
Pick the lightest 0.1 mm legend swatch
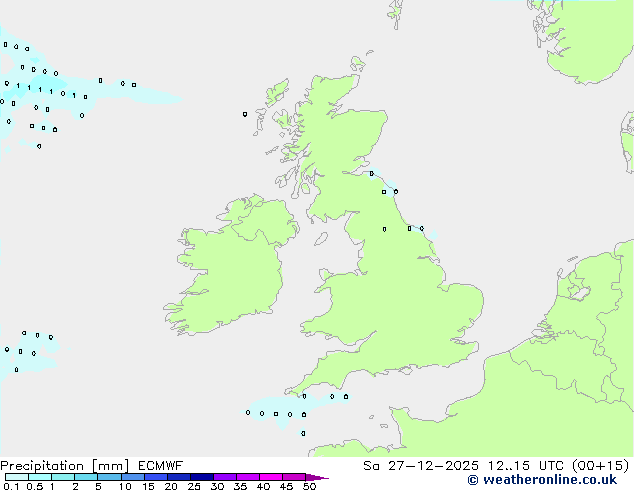point(16,478)
